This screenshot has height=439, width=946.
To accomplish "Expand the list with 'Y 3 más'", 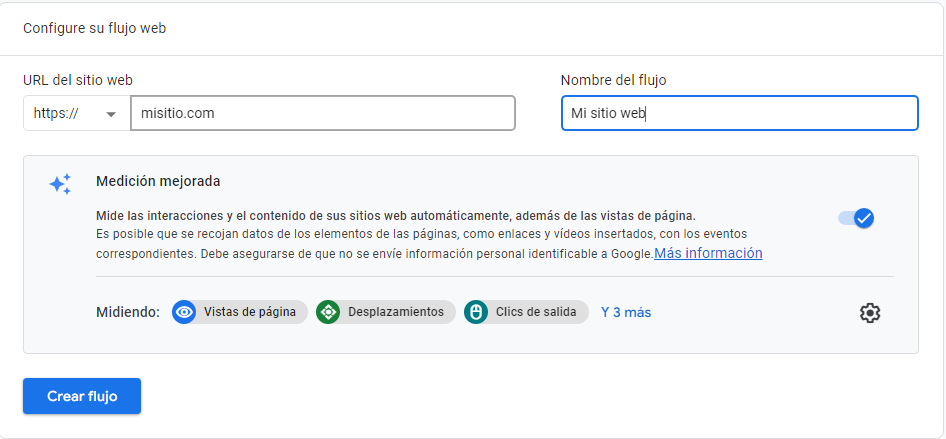I will pos(626,312).
